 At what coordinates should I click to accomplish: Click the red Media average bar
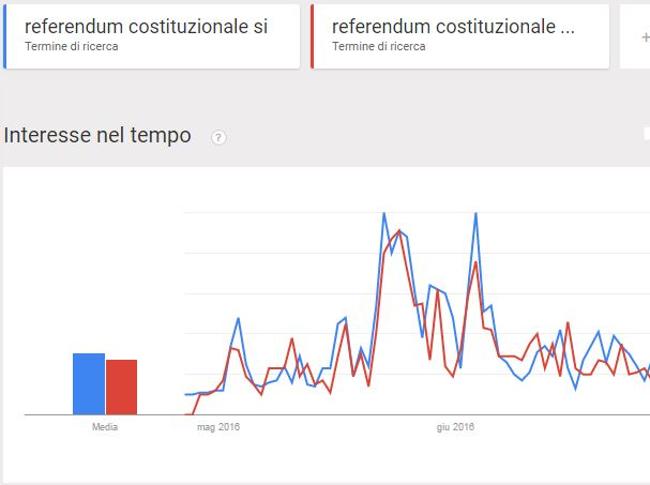tap(121, 387)
